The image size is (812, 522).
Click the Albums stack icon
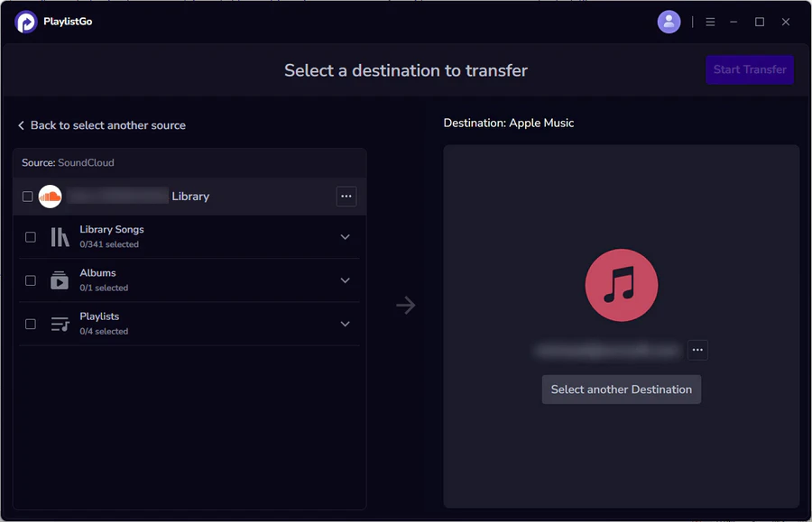60,280
